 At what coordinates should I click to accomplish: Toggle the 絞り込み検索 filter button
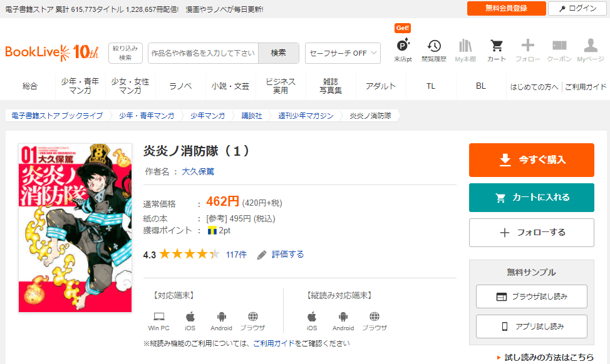(x=126, y=53)
